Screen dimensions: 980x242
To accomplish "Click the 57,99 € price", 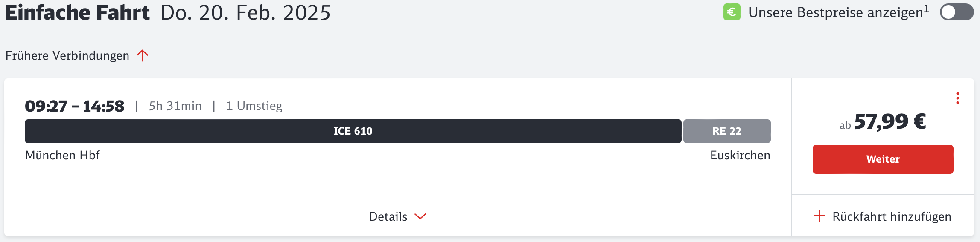I will 890,121.
